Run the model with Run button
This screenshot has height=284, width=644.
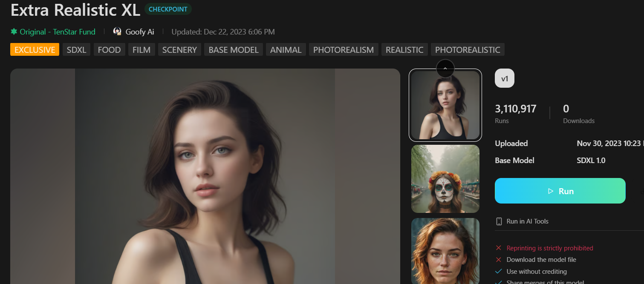(x=560, y=191)
